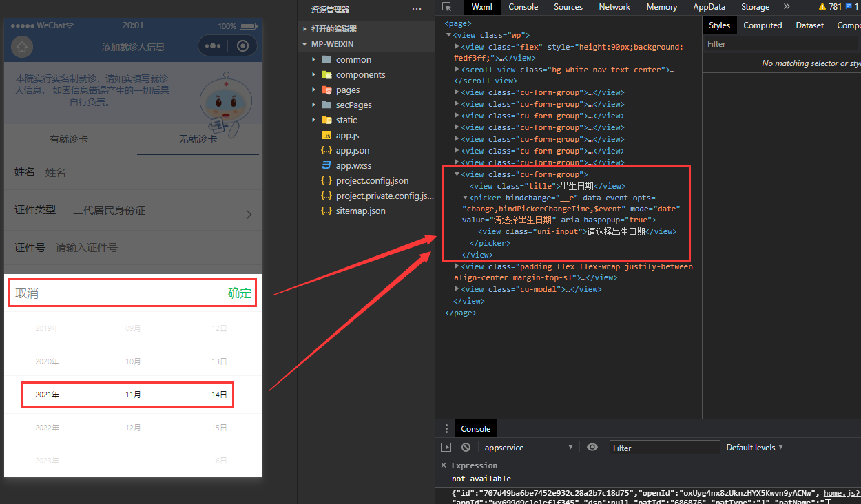Select 2022年 in the year column
This screenshot has height=504, width=861.
click(47, 428)
